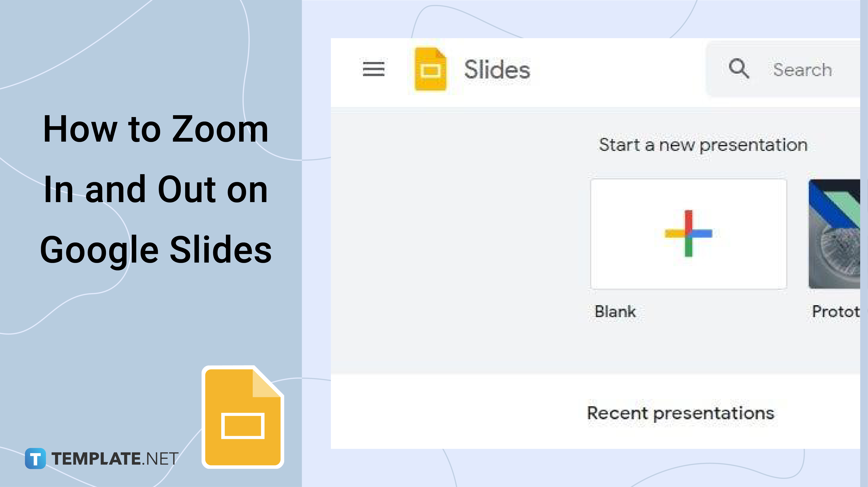Click the large Google Slides file icon

pos(243,417)
